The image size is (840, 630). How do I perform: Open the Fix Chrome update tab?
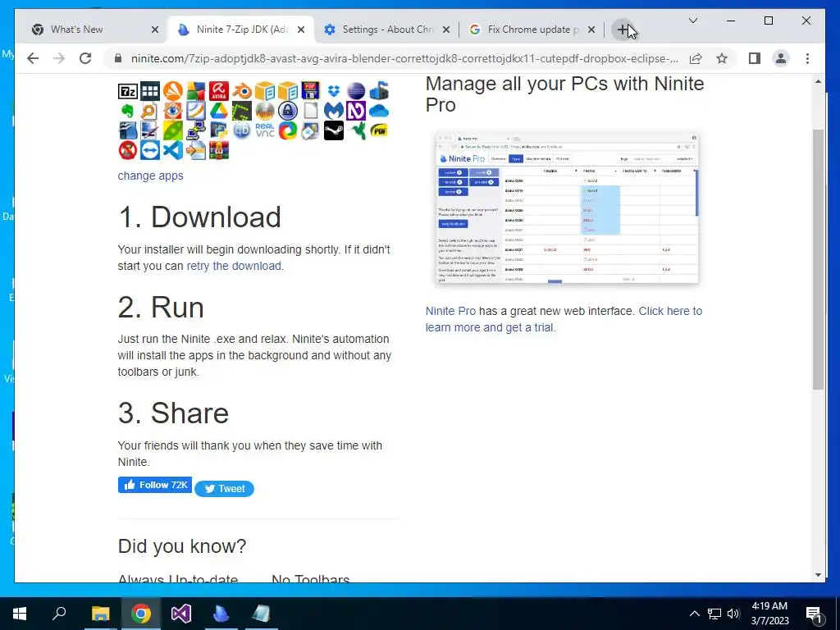tap(533, 30)
